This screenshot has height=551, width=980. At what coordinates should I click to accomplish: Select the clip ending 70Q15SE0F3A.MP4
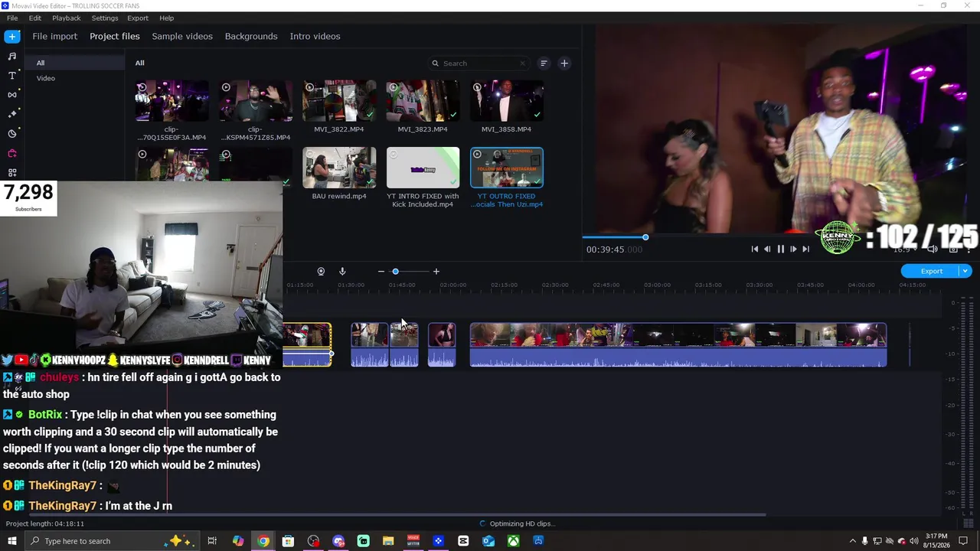[x=171, y=101]
